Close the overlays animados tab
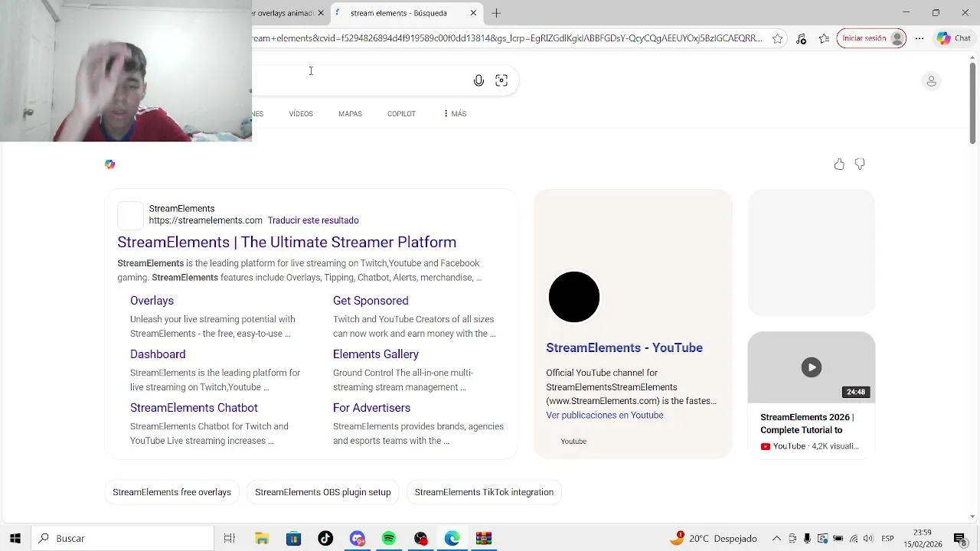The width and height of the screenshot is (980, 551). point(321,13)
